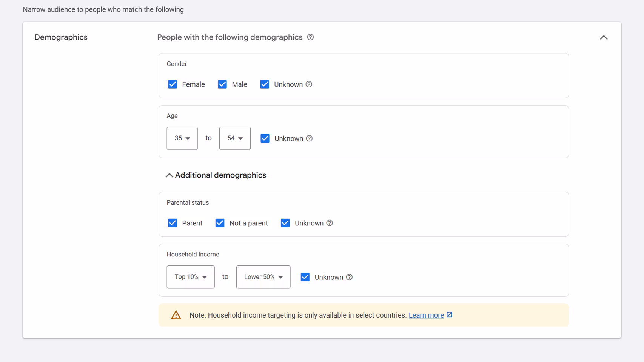The width and height of the screenshot is (644, 362).
Task: Uncheck Unknown under Gender
Action: point(265,84)
